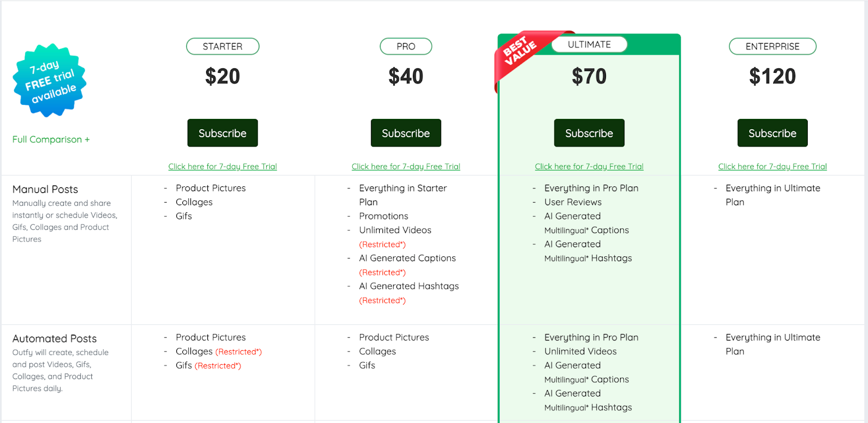Image resolution: width=868 pixels, height=423 pixels.
Task: Select the ENTERPRISE plan label
Action: point(773,47)
